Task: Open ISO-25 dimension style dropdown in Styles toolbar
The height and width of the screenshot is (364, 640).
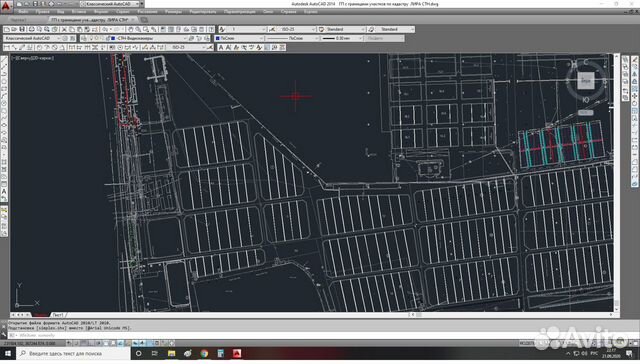Action: click(297, 29)
